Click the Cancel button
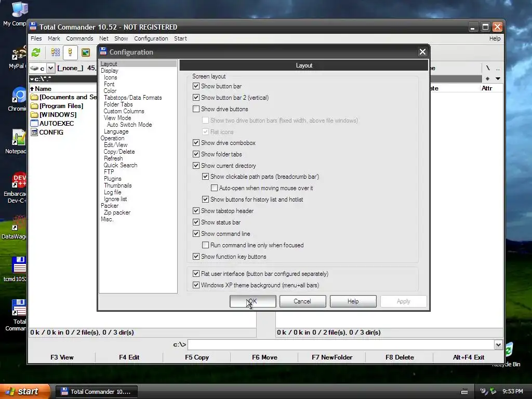This screenshot has width=532, height=399. pos(303,301)
